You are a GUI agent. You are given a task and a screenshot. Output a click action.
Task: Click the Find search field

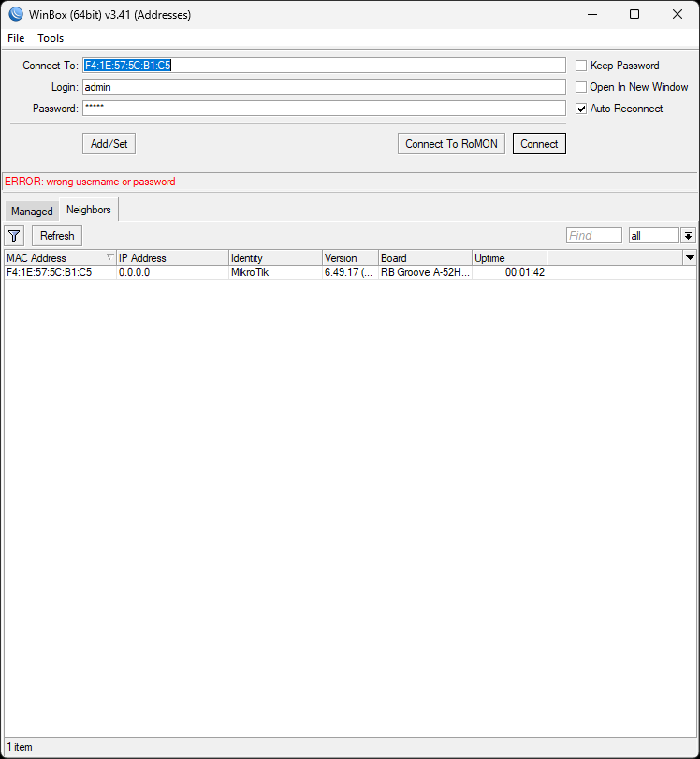(594, 236)
